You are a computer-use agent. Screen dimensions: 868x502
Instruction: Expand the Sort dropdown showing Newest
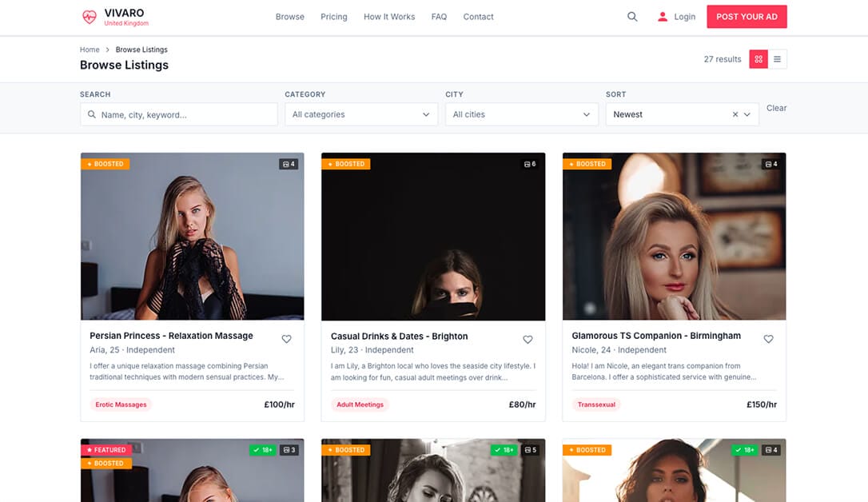pyautogui.click(x=748, y=114)
